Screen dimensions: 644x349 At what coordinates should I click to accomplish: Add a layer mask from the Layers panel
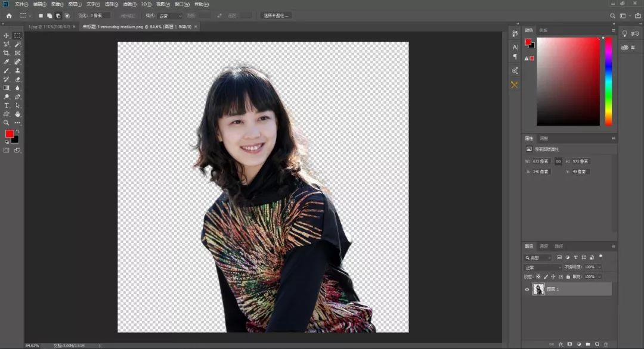[x=569, y=344]
